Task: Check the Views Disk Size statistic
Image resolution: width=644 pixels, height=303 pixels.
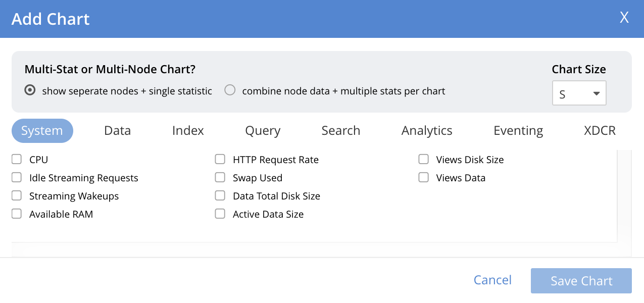Action: (x=423, y=159)
